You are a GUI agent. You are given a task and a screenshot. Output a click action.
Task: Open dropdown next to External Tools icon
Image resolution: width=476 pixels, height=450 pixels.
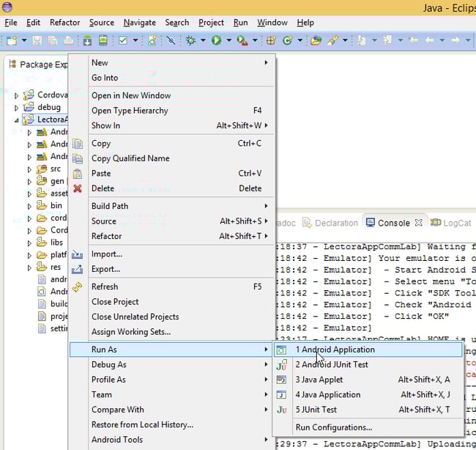point(255,40)
